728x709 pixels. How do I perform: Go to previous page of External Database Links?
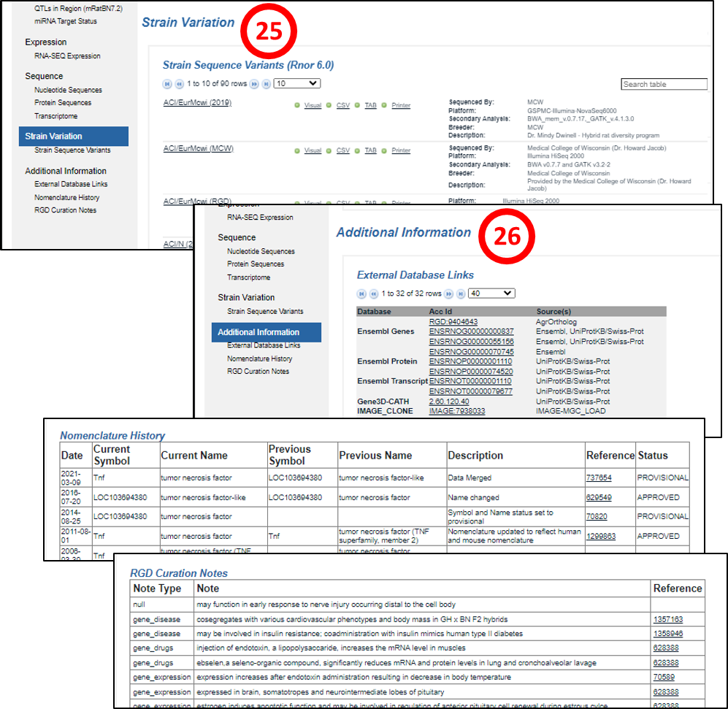(x=373, y=294)
